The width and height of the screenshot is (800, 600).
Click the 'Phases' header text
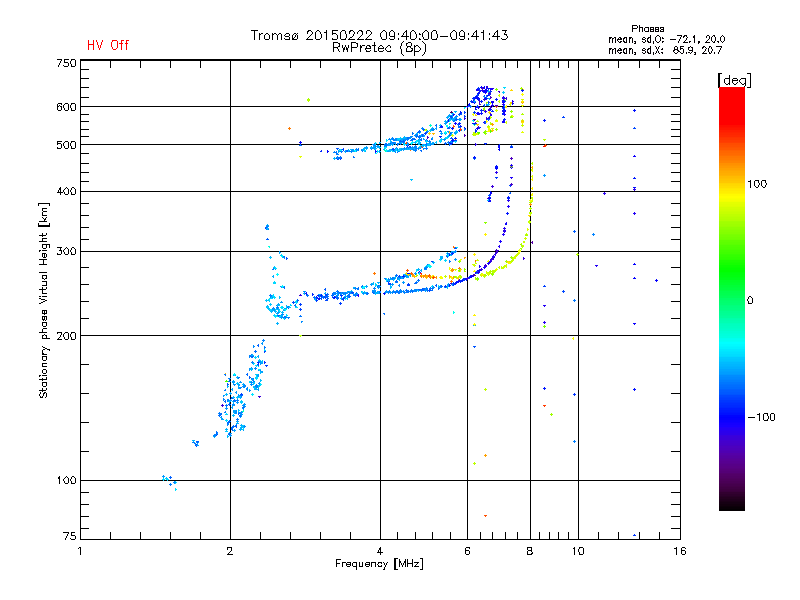click(x=647, y=29)
